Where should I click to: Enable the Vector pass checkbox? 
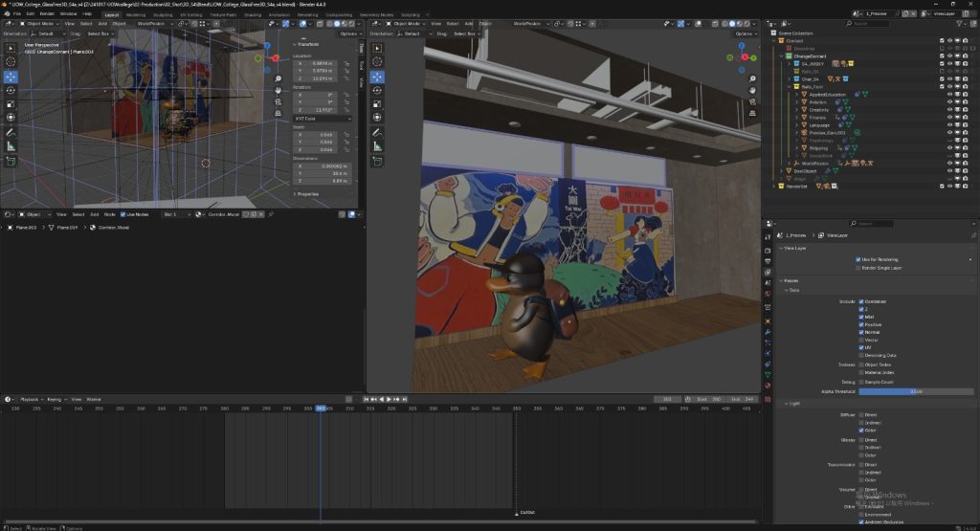click(861, 340)
